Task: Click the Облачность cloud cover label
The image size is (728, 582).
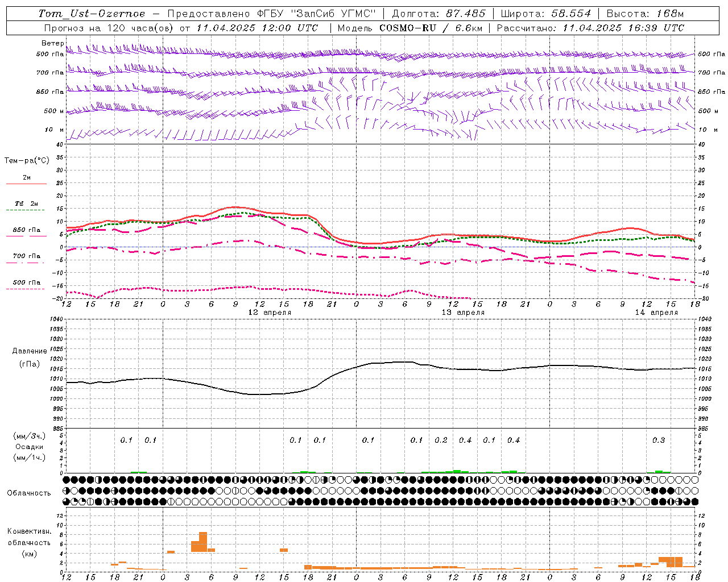Action: coord(29,493)
